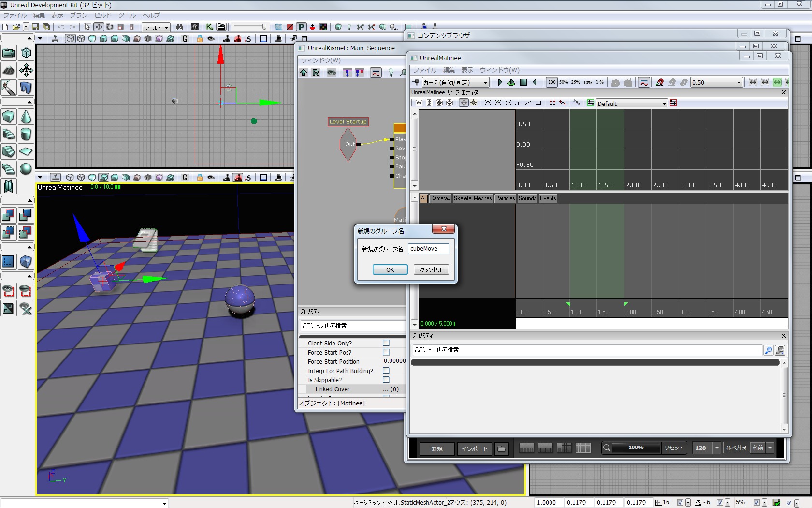Select the sphere brush in left toolbox
This screenshot has width=812, height=508.
point(26,169)
